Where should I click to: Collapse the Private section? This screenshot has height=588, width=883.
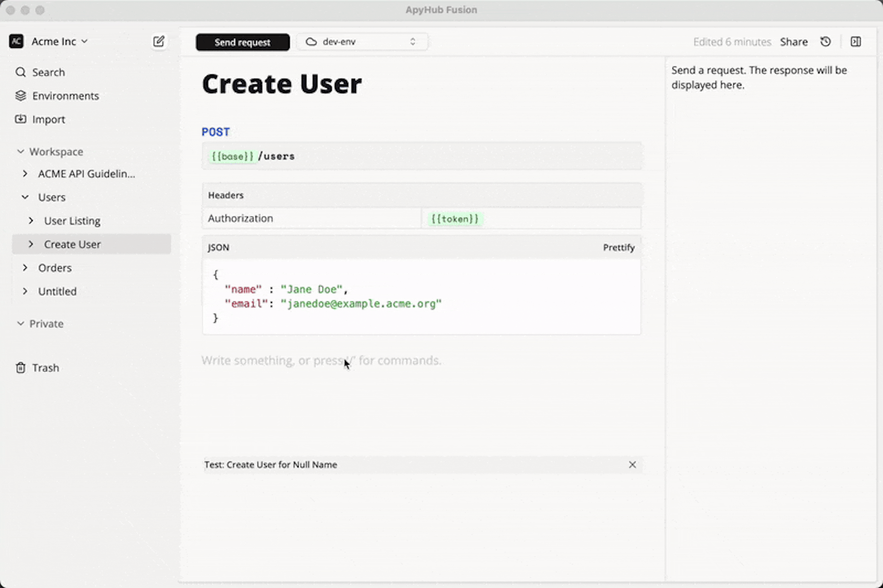pyautogui.click(x=20, y=324)
